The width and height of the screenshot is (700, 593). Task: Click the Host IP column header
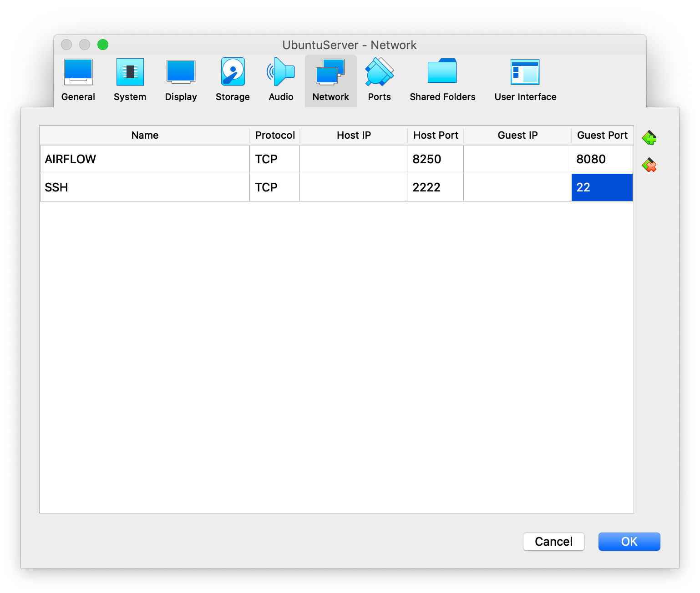tap(354, 136)
